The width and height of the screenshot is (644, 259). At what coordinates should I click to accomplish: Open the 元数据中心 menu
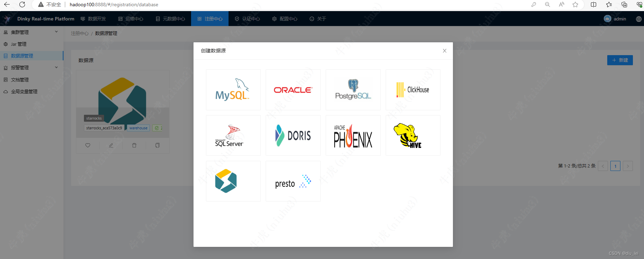(170, 19)
